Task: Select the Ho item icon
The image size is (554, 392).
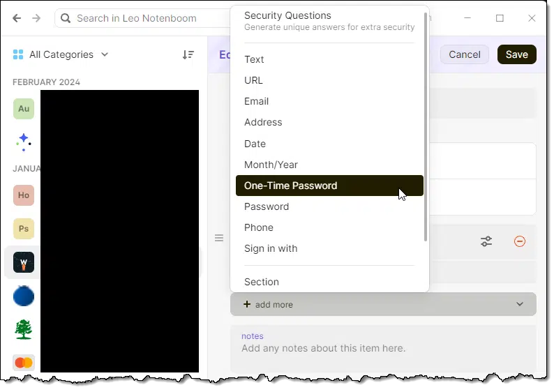Action: click(24, 195)
